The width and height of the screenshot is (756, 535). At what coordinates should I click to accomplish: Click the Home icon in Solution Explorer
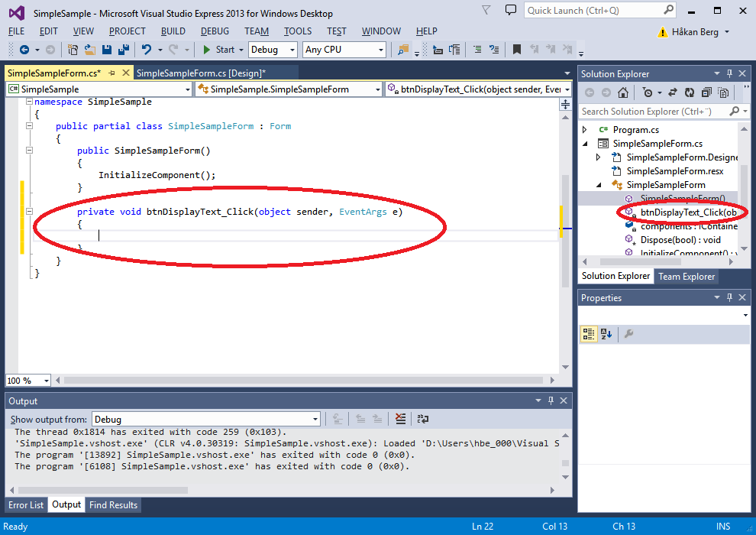pyautogui.click(x=623, y=92)
